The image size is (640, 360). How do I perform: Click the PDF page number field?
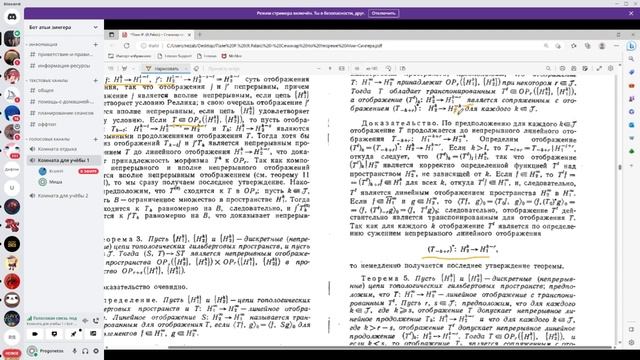357,69
